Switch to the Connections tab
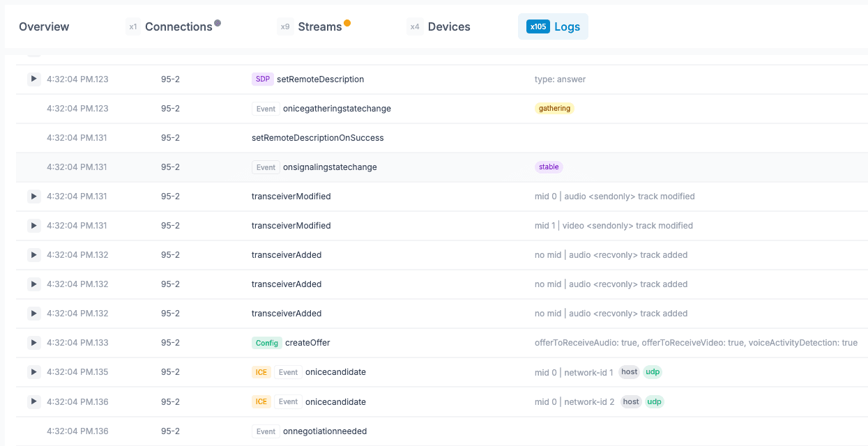Screen dimensions: 868x446 click(178, 27)
